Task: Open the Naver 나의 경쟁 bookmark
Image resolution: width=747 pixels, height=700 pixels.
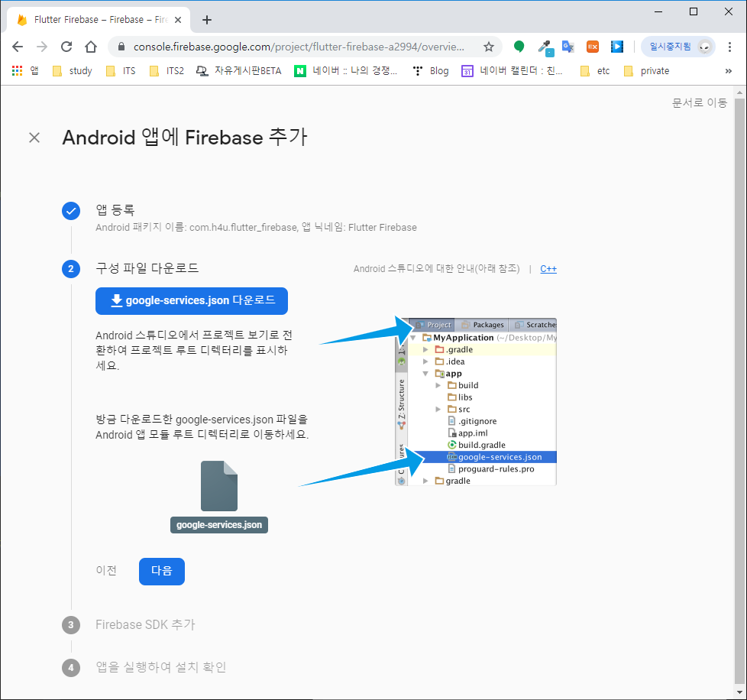Action: [x=346, y=71]
